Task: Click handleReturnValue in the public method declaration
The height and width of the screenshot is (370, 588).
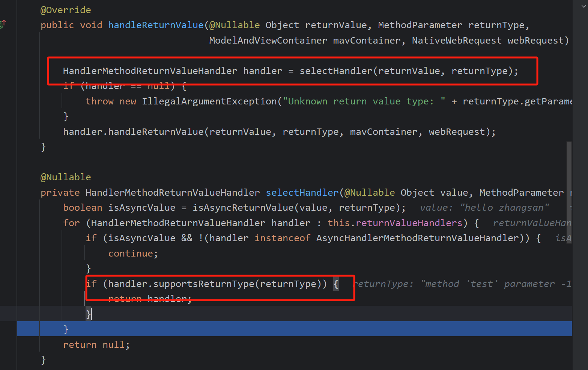Action: click(x=156, y=25)
